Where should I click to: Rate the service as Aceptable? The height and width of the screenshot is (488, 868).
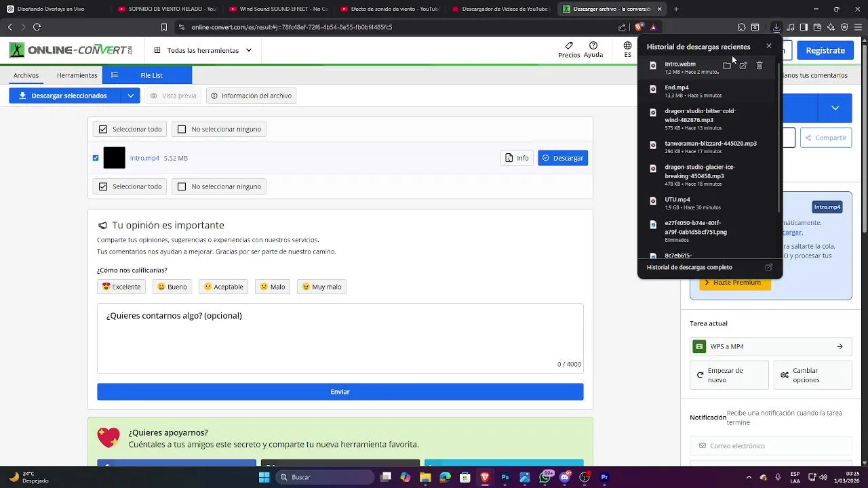click(x=223, y=287)
